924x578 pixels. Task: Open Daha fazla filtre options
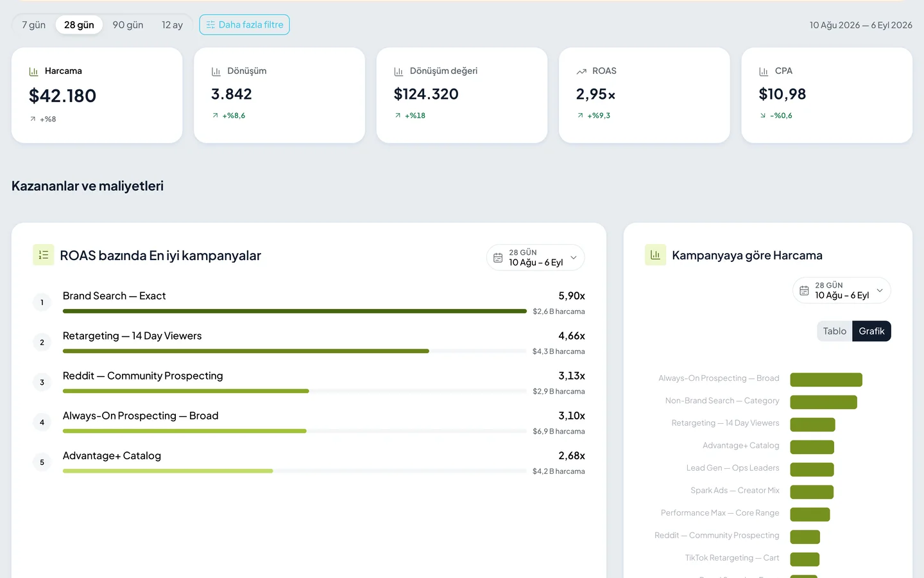(244, 25)
